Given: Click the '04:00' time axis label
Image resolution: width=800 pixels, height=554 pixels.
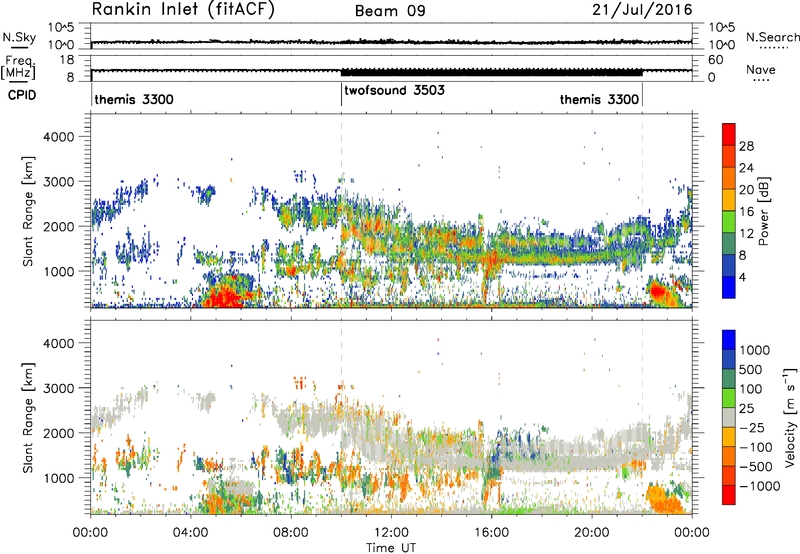Looking at the screenshot, I should [190, 533].
